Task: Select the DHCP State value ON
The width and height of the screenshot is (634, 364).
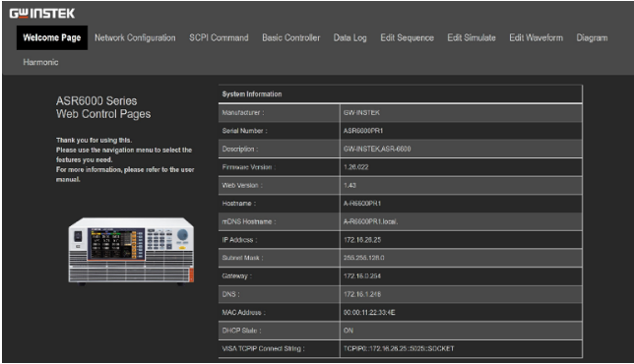Action: coord(349,331)
